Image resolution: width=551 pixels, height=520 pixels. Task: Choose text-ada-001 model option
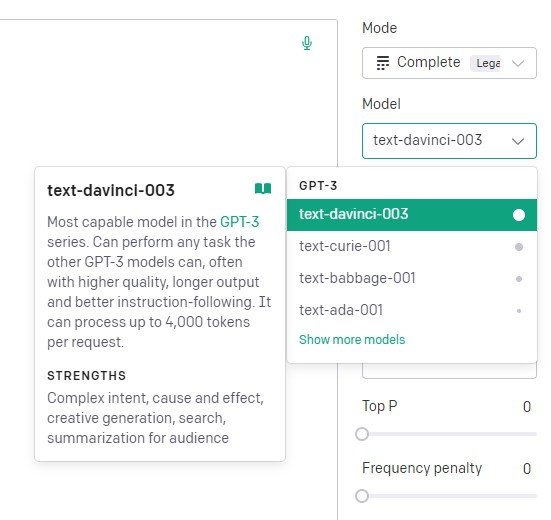tap(412, 311)
